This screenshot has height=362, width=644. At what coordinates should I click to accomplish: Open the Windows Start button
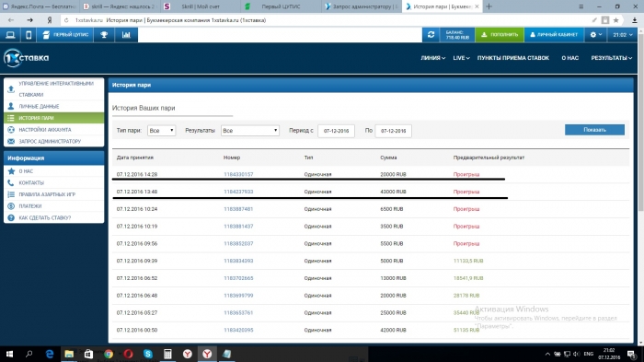click(x=9, y=354)
